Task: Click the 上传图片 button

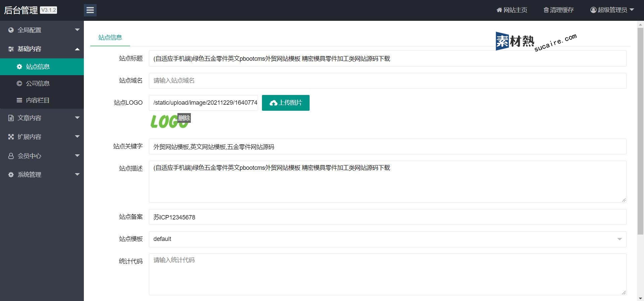Action: (285, 103)
